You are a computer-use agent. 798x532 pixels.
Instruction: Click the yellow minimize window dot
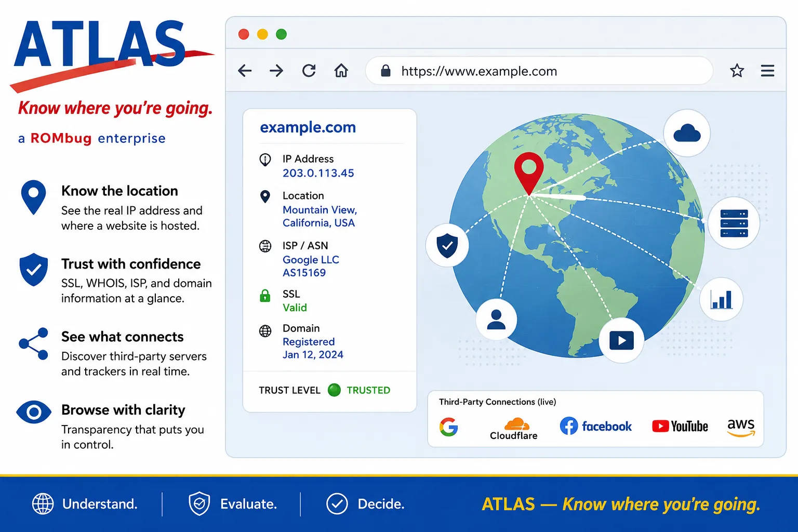262,34
